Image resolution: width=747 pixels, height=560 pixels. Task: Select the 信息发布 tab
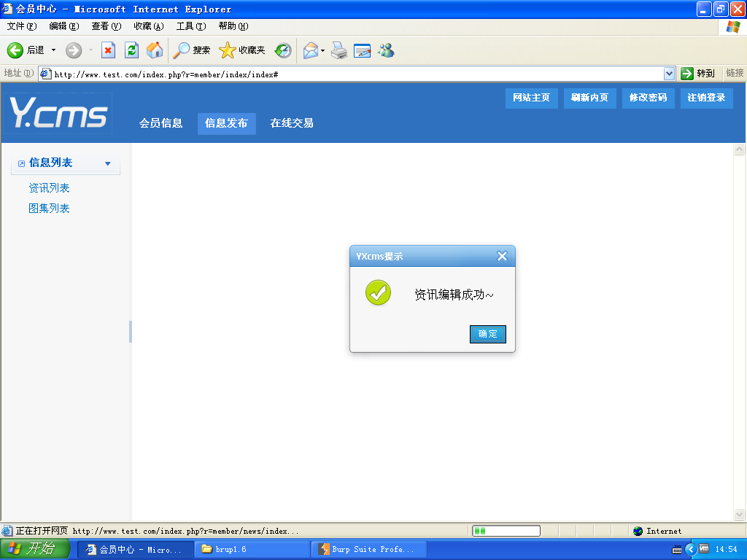(227, 123)
